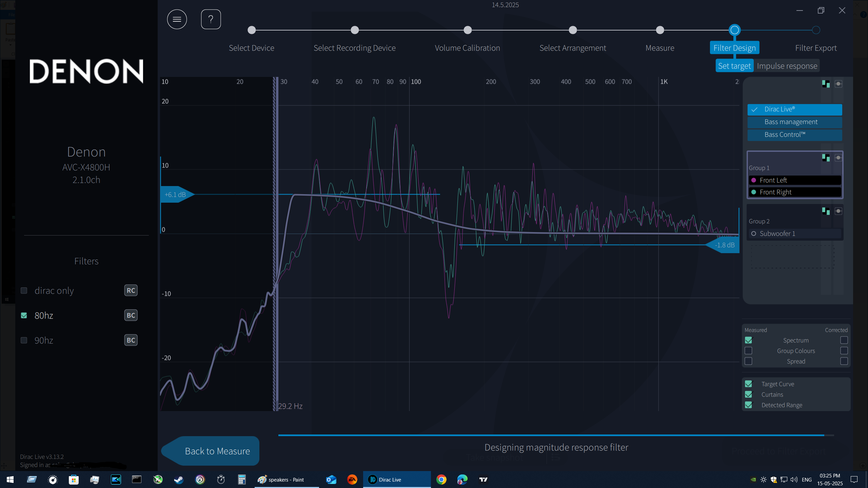Open Microsoft Edge from the taskbar
Screen dimensions: 868x488
pyautogui.click(x=462, y=480)
